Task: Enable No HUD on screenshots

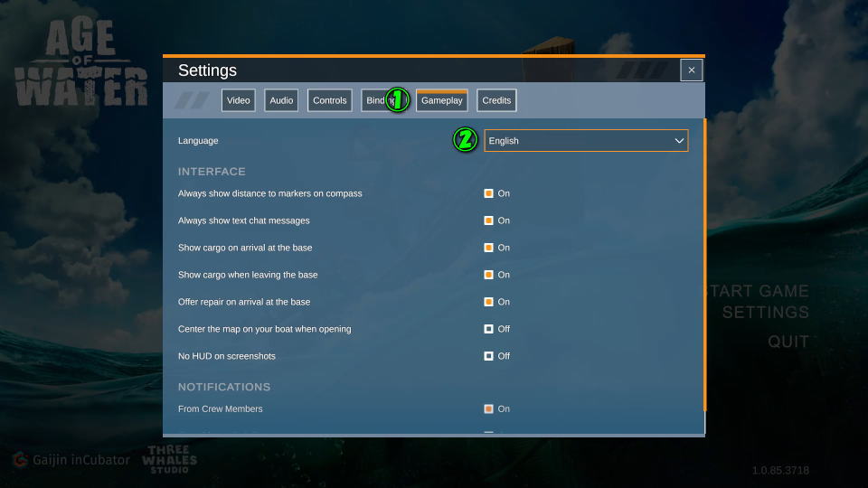Action: pyautogui.click(x=488, y=356)
